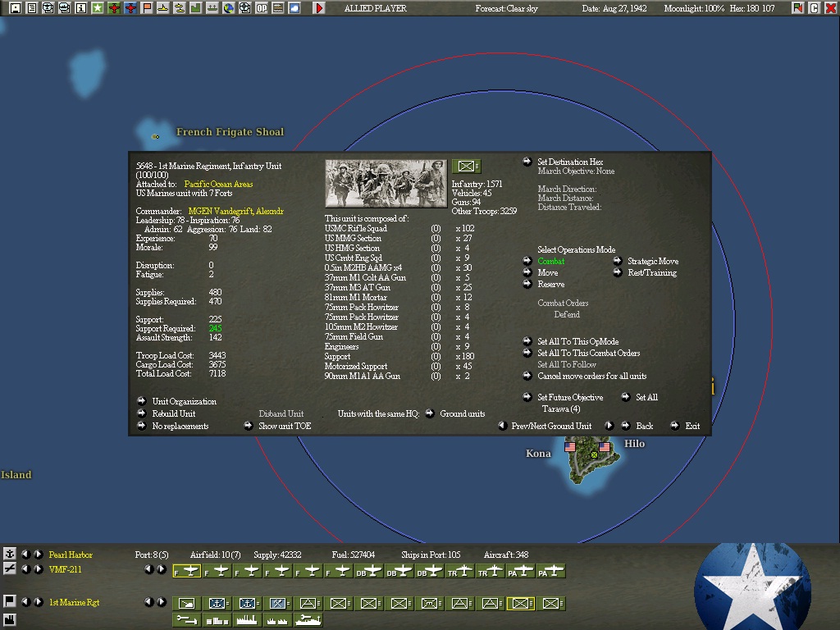Go to next ground unit arrow
Image resolution: width=840 pixels, height=630 pixels.
(x=609, y=427)
